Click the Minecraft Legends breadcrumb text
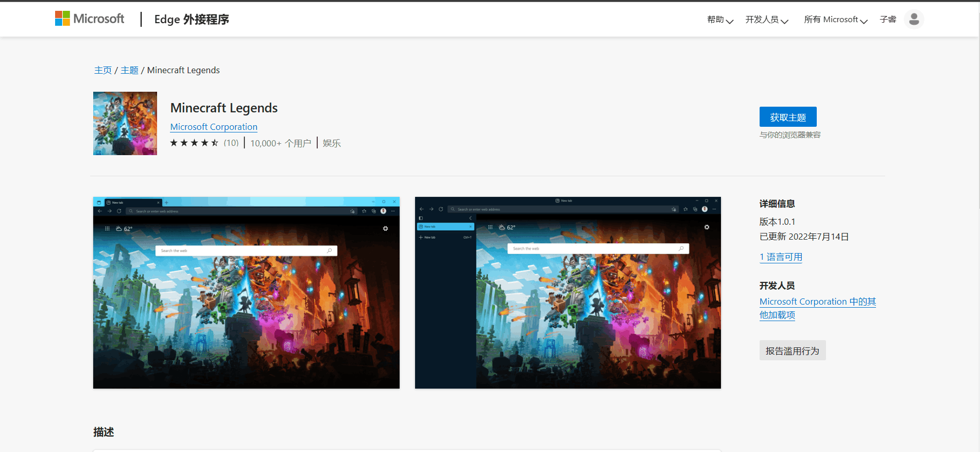This screenshot has width=980, height=452. (183, 70)
